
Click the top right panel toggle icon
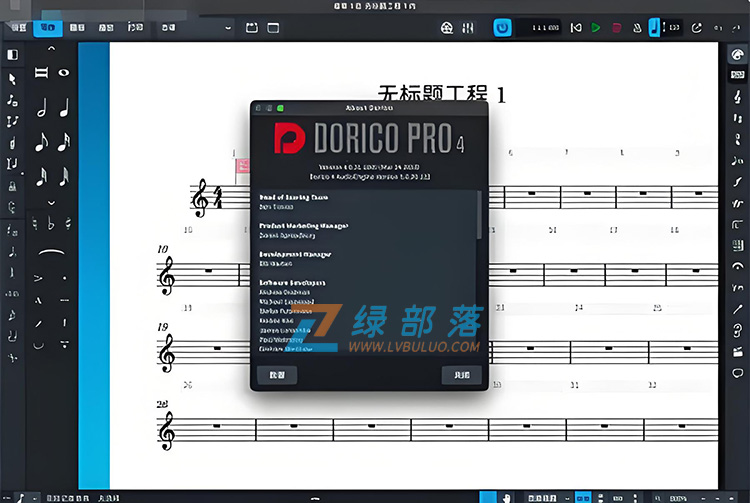tap(737, 55)
